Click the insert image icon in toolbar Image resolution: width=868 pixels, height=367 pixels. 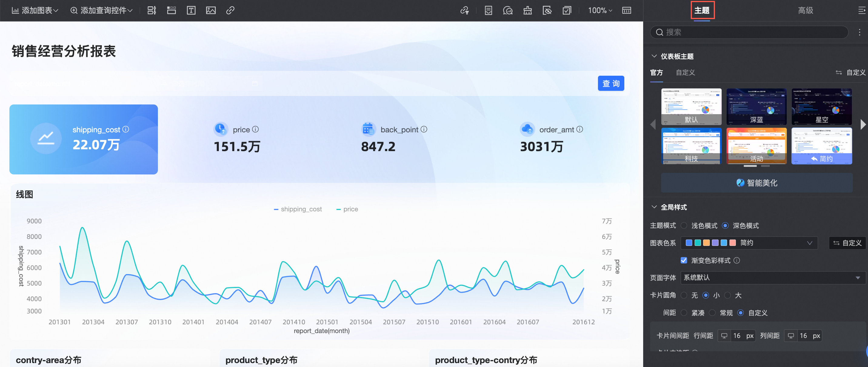coord(211,10)
